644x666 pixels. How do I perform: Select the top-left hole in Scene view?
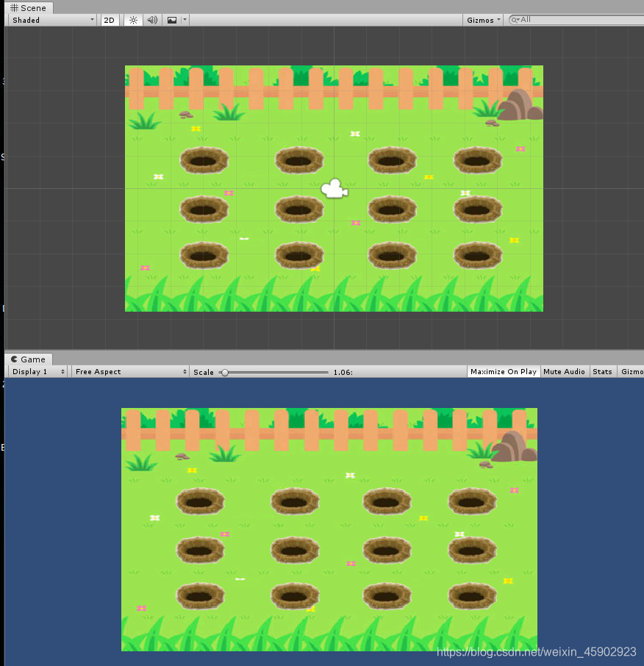click(x=204, y=160)
